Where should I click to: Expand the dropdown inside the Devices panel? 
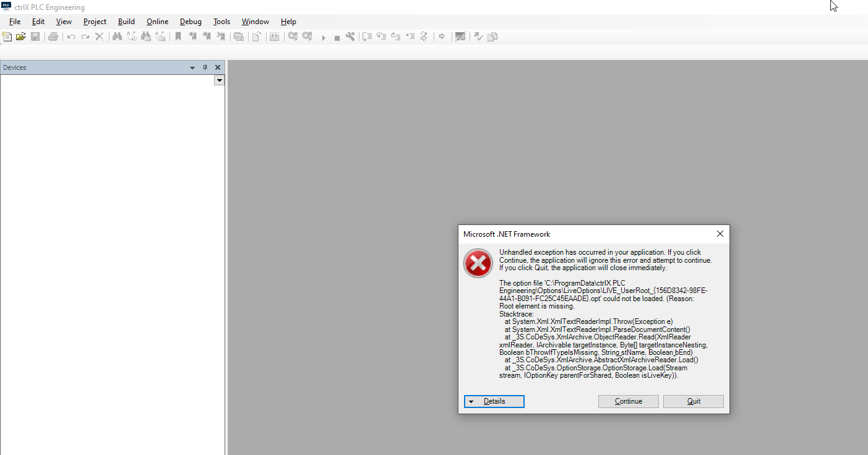coord(219,80)
